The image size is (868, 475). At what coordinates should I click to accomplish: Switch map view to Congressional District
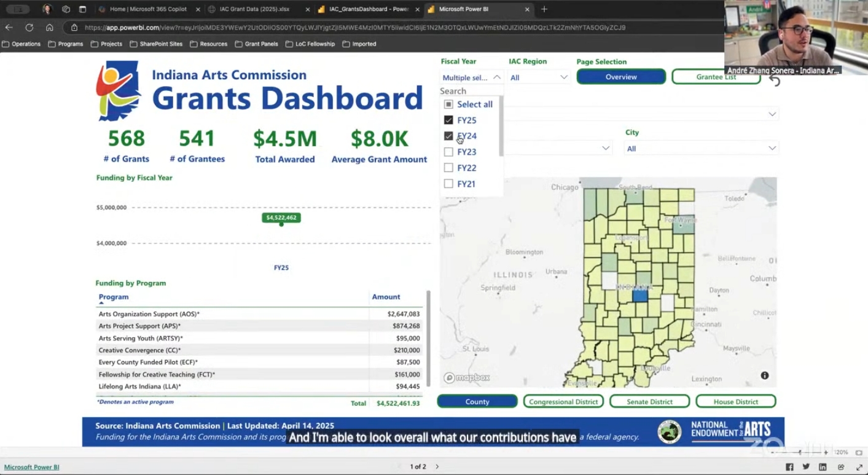(563, 401)
